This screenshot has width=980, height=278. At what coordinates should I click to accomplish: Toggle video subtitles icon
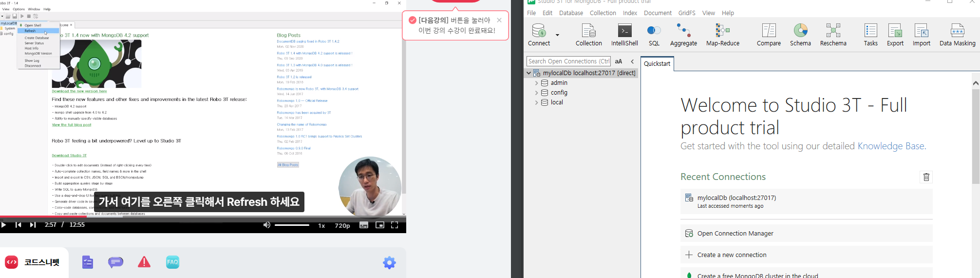pos(364,225)
